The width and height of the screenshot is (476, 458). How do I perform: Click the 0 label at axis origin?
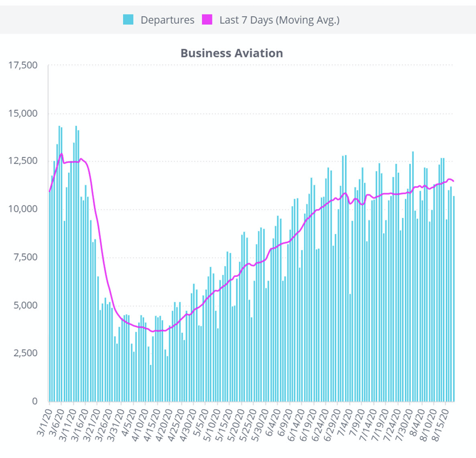pos(35,401)
